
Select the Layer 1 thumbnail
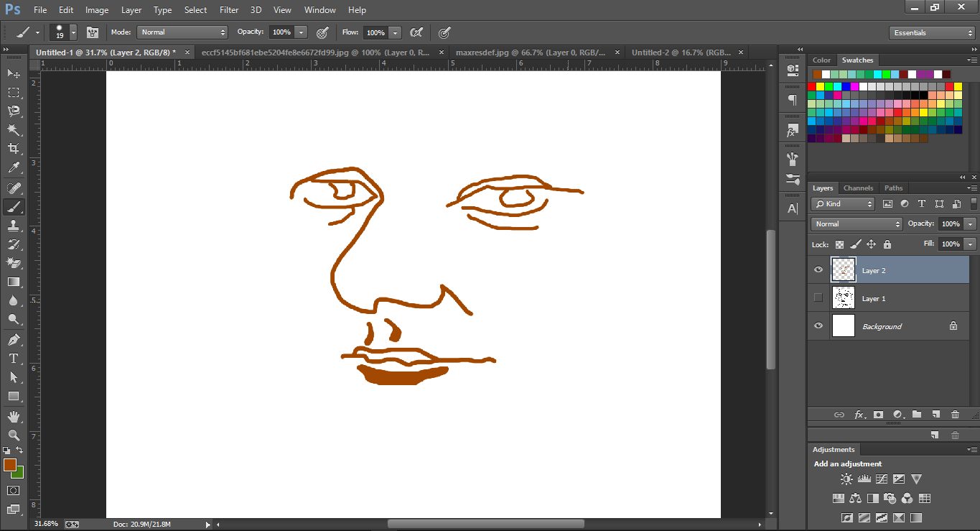(x=844, y=298)
